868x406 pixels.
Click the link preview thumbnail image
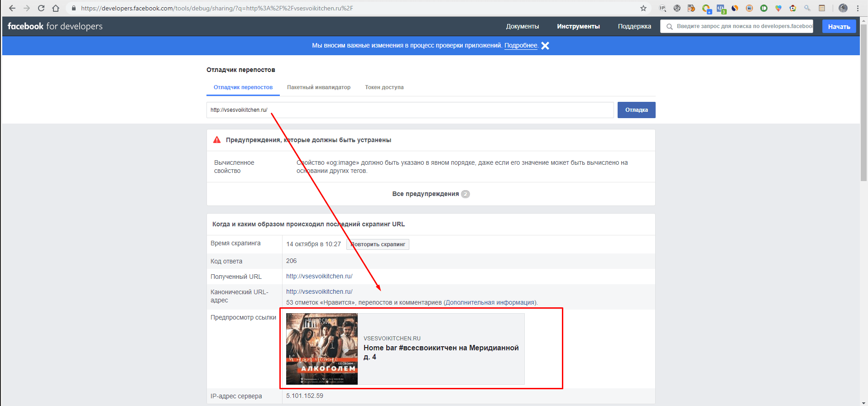point(322,349)
